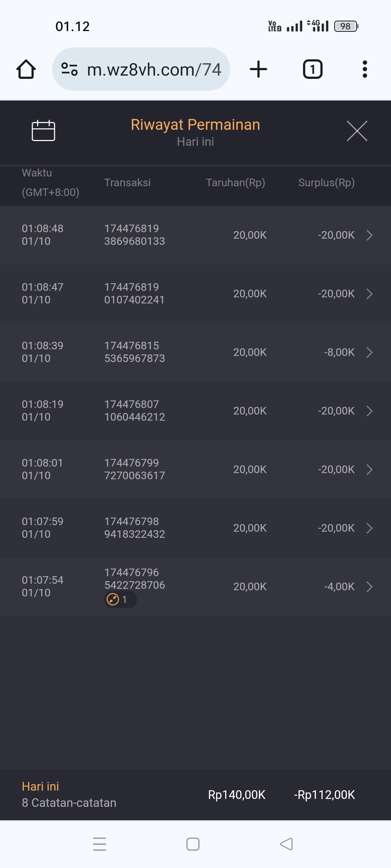Open the tab switcher showing 1 tab

point(312,69)
